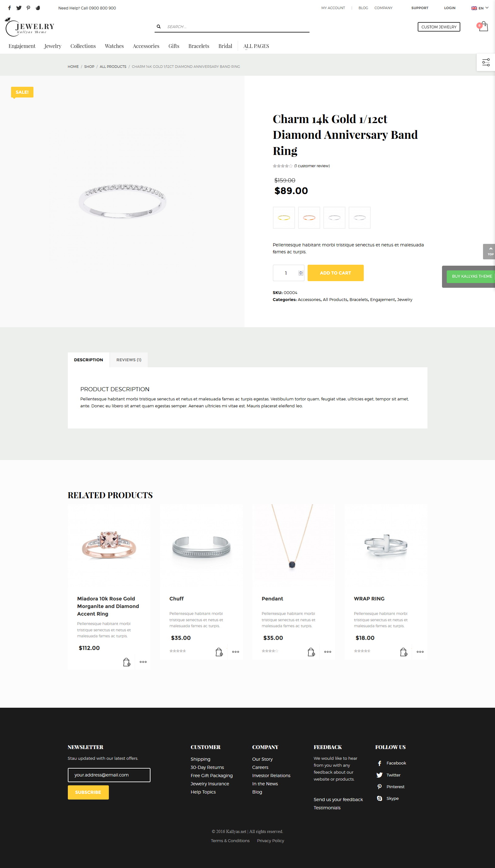
Task: Click the Skype icon in footer
Action: [380, 798]
